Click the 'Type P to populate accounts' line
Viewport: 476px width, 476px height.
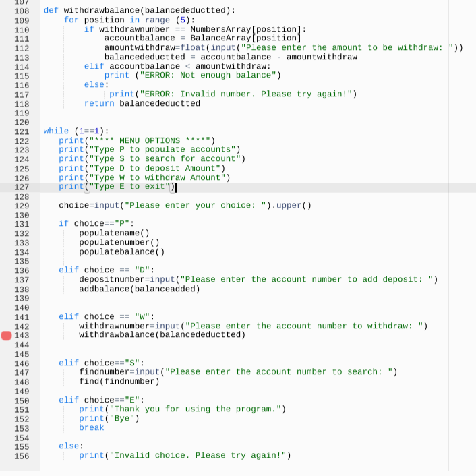(150, 149)
